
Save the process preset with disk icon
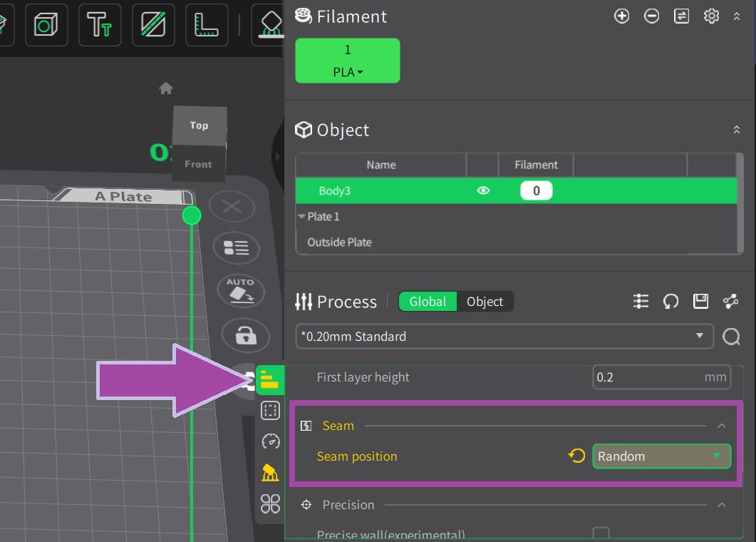click(x=700, y=302)
